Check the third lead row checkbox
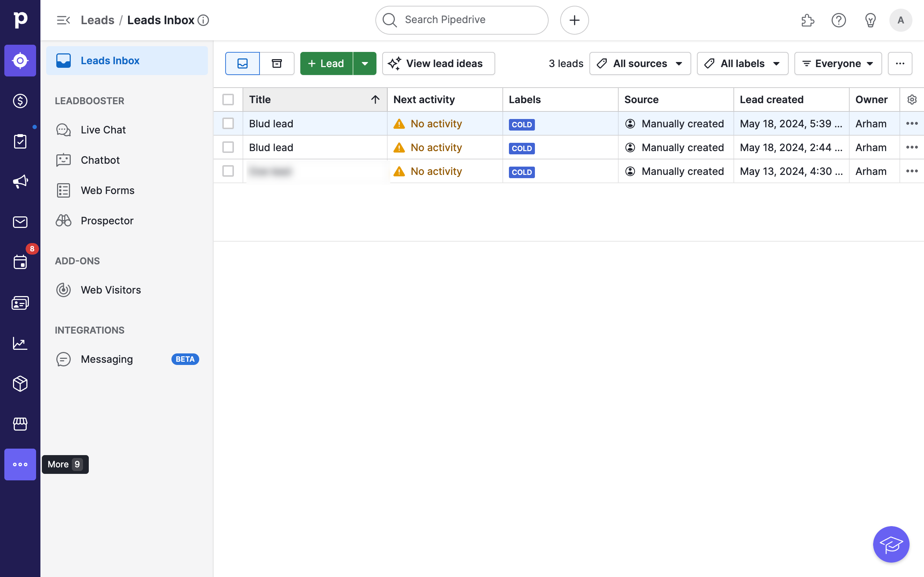The width and height of the screenshot is (924, 577). pos(228,171)
